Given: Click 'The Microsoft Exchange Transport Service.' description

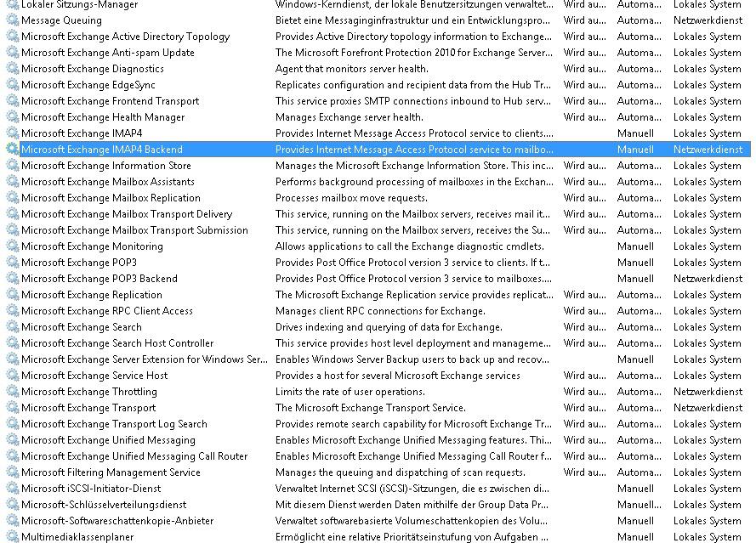Looking at the screenshot, I should (370, 408).
